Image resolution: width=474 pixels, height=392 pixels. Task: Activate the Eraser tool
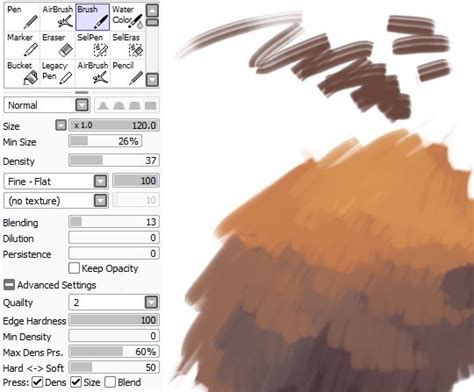pos(57,45)
